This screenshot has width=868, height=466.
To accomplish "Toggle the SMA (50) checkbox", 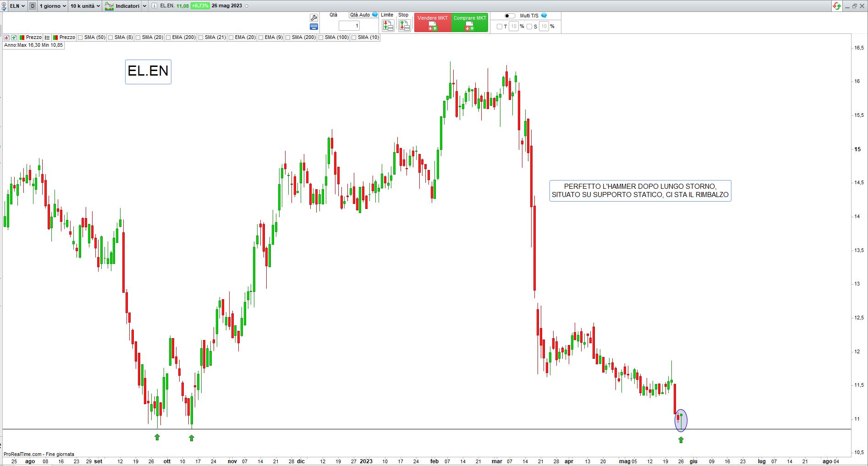I will tap(80, 38).
